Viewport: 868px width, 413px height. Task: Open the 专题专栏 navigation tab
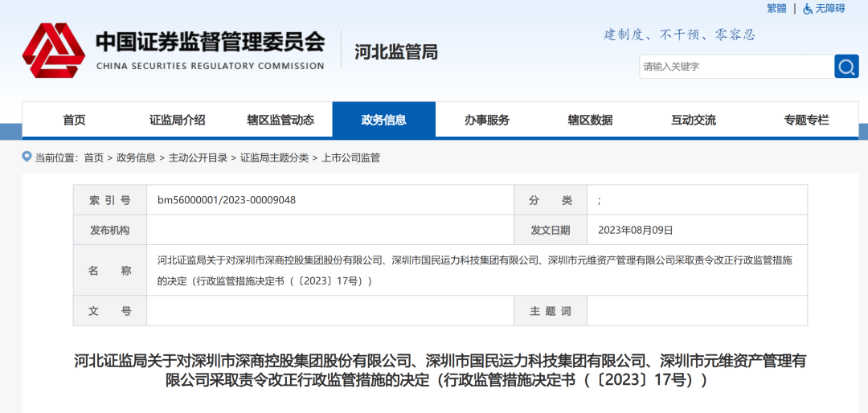pos(807,120)
